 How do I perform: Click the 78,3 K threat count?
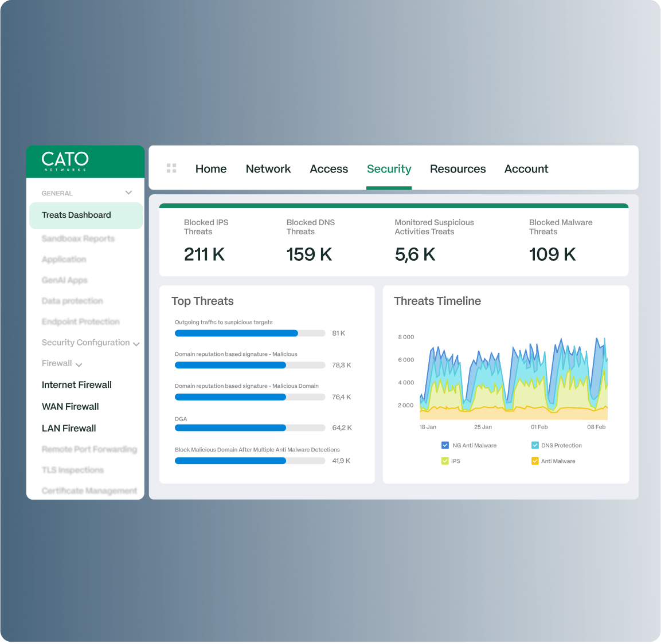[x=342, y=365]
